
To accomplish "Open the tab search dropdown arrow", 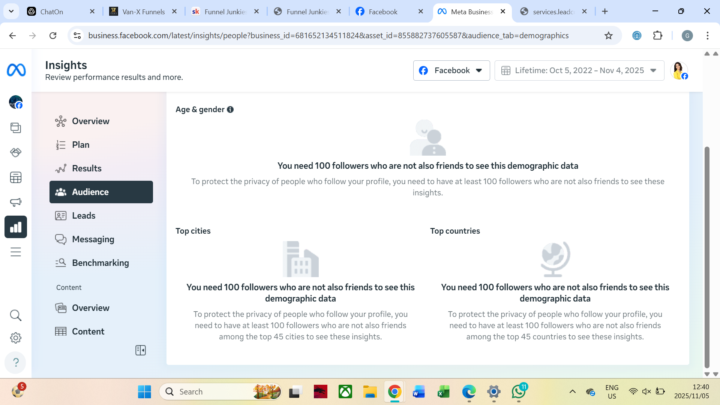I will [11, 11].
